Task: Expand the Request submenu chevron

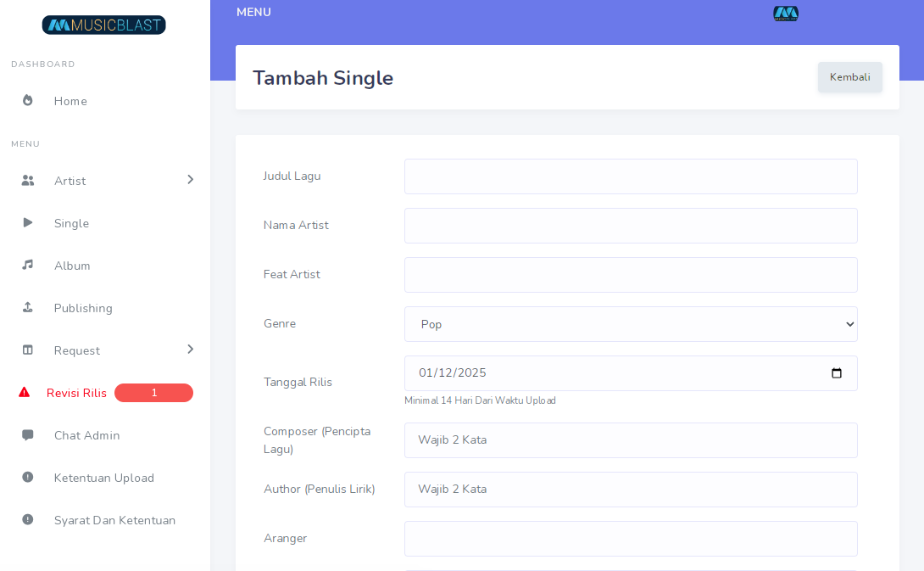Action: (190, 350)
